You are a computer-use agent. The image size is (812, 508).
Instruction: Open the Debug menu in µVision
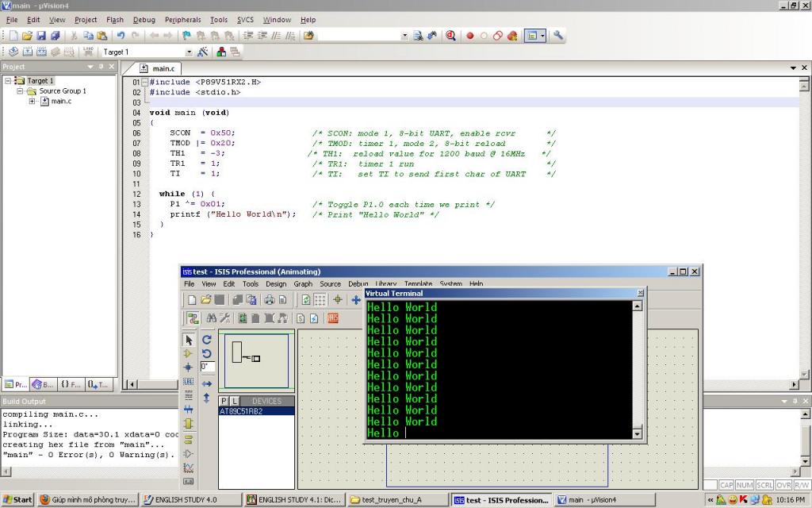(x=144, y=20)
